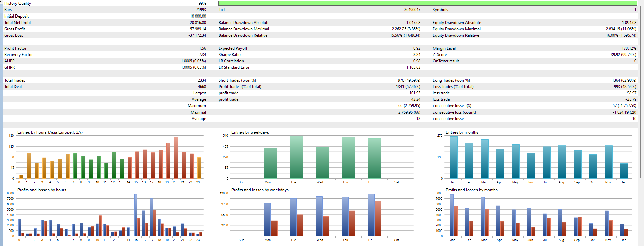Click the red Fri loss bar in weekdays chart
This screenshot has width=644, height=246.
click(x=378, y=218)
